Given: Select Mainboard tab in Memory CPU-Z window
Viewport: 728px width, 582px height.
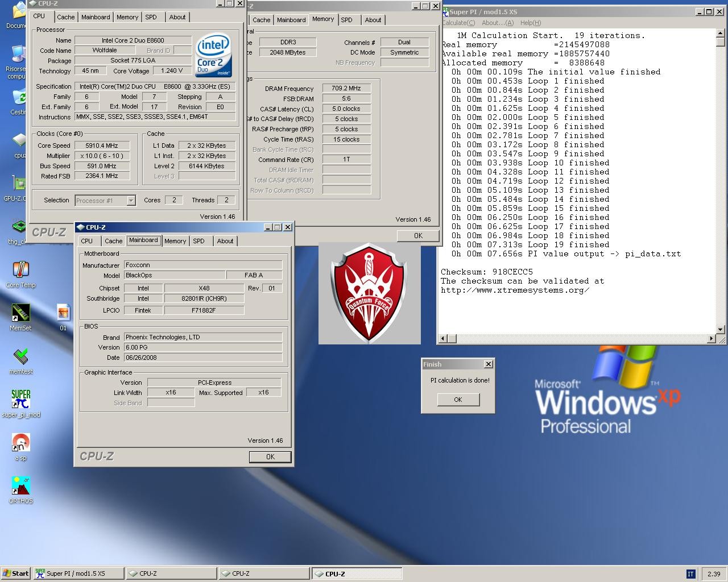Looking at the screenshot, I should tap(291, 20).
